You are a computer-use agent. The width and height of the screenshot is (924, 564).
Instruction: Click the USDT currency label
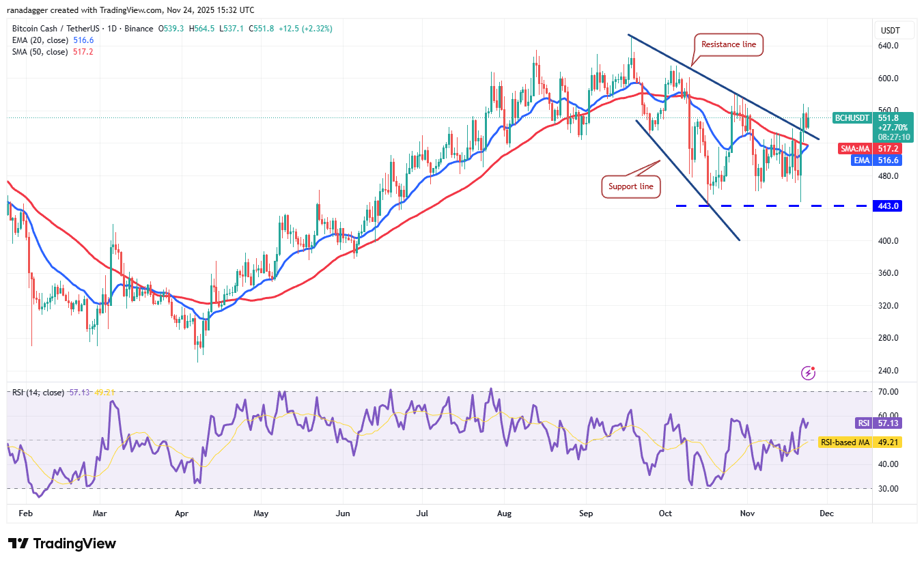(891, 31)
